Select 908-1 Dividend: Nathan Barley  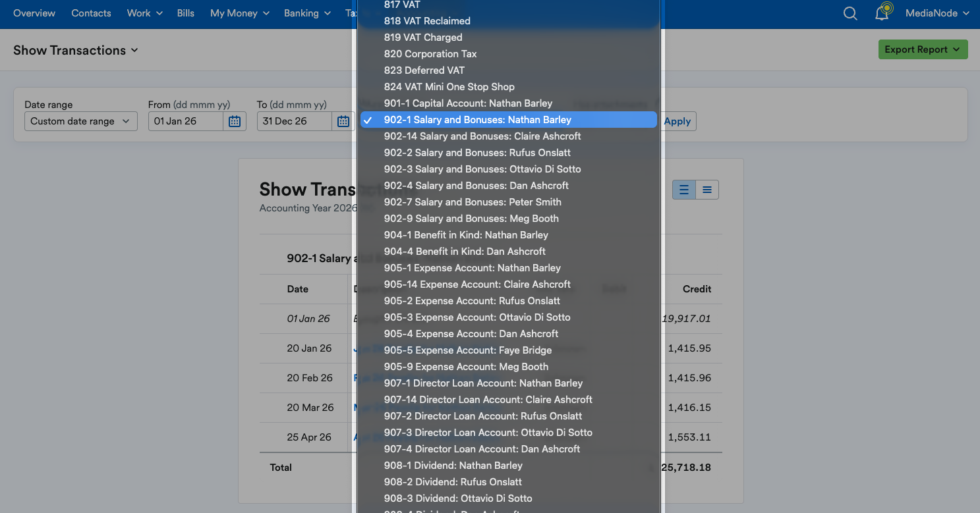click(509, 466)
